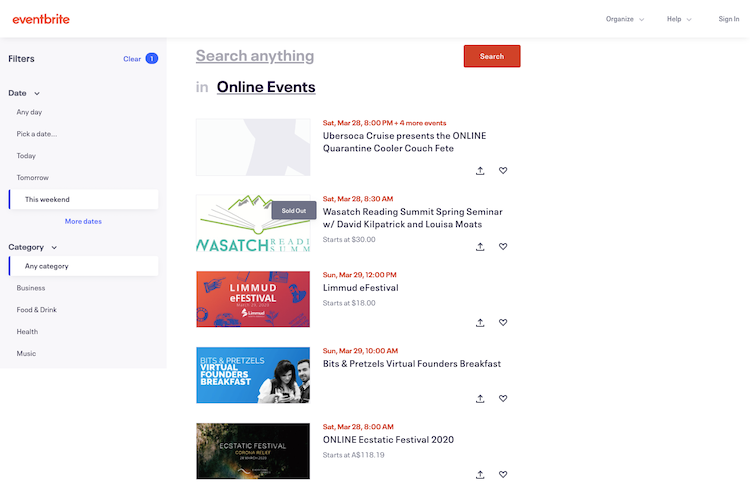Click 'Sat, Mar 28, 8:00 PM + 4 more events'

[384, 123]
